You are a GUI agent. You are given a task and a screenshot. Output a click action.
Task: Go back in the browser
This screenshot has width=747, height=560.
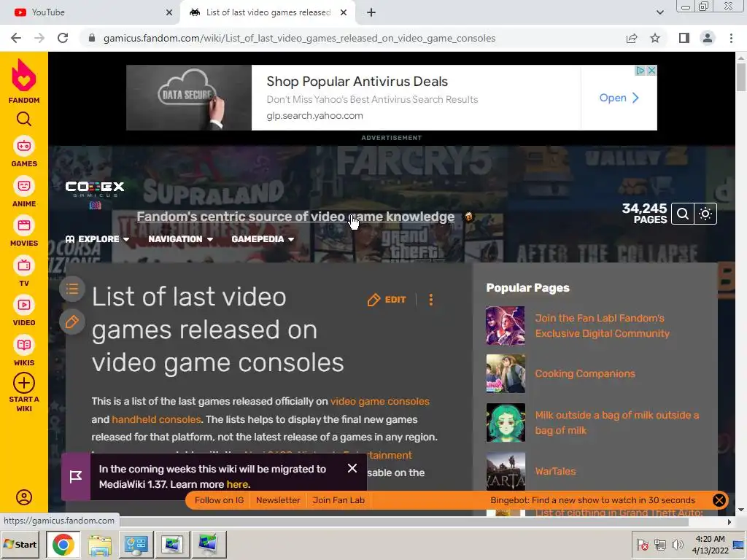pos(16,38)
